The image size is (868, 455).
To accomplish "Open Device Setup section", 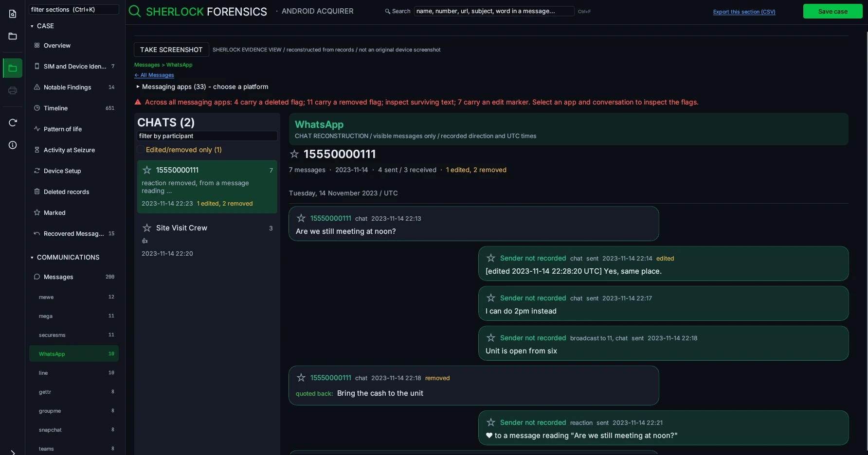I will click(x=74, y=171).
